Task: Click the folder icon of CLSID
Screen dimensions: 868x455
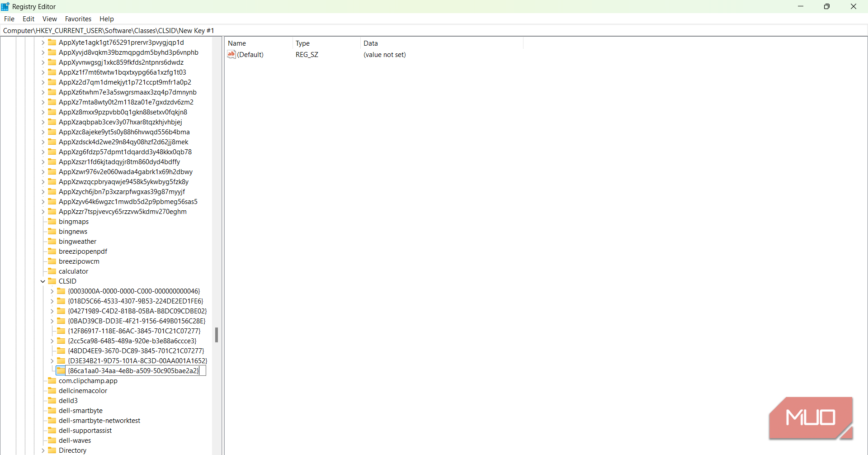Action: click(x=52, y=281)
